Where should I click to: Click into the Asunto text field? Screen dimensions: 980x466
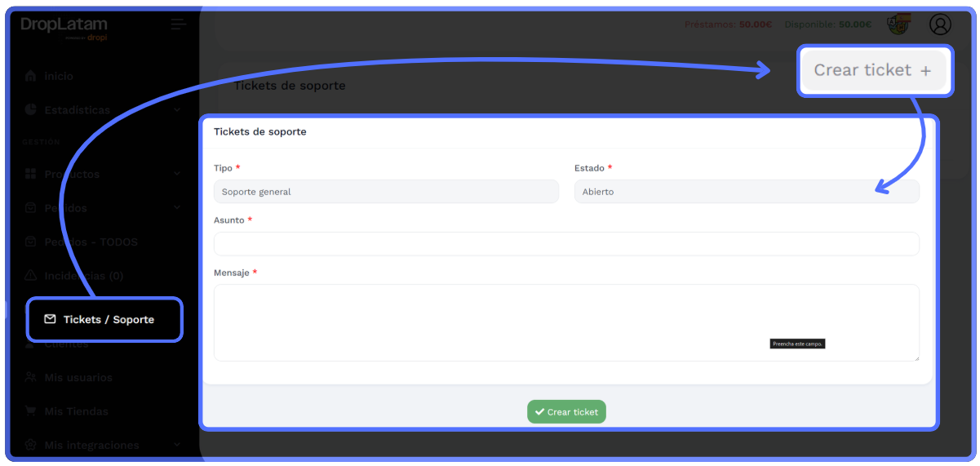(x=565, y=244)
